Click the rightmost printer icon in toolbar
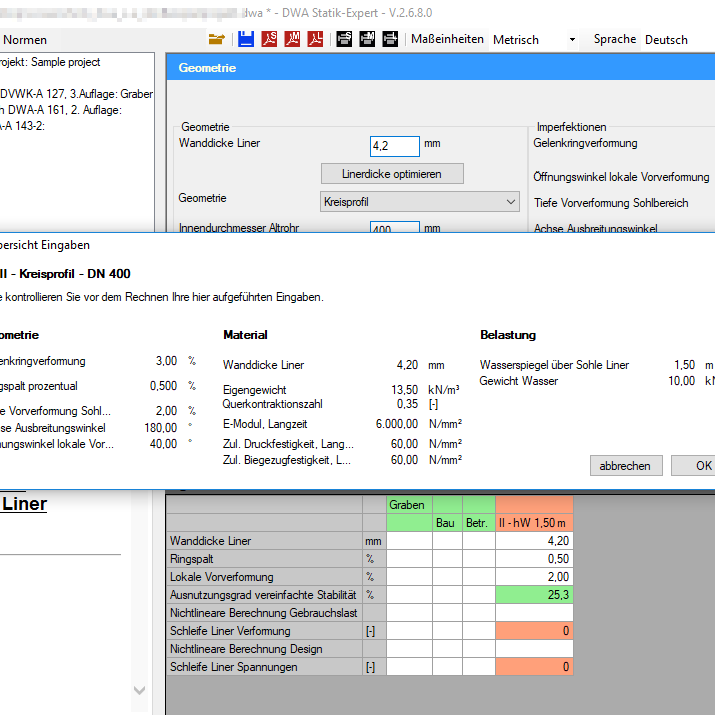The width and height of the screenshot is (715, 715). click(x=389, y=39)
